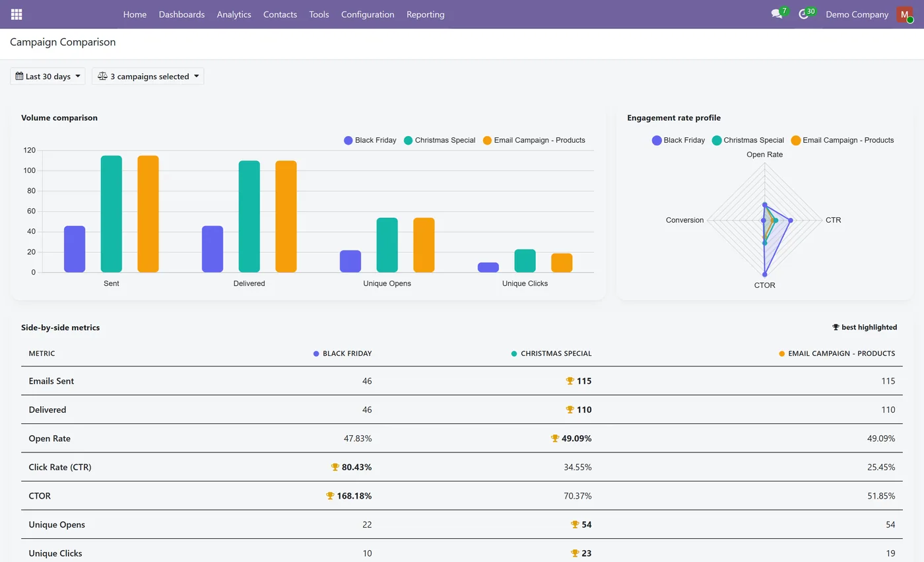
Task: Click the trophy icon in Emails Sent row
Action: [570, 381]
